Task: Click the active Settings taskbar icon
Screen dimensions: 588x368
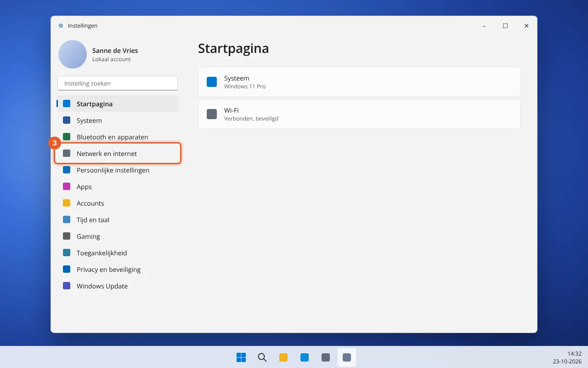Action: click(x=347, y=357)
